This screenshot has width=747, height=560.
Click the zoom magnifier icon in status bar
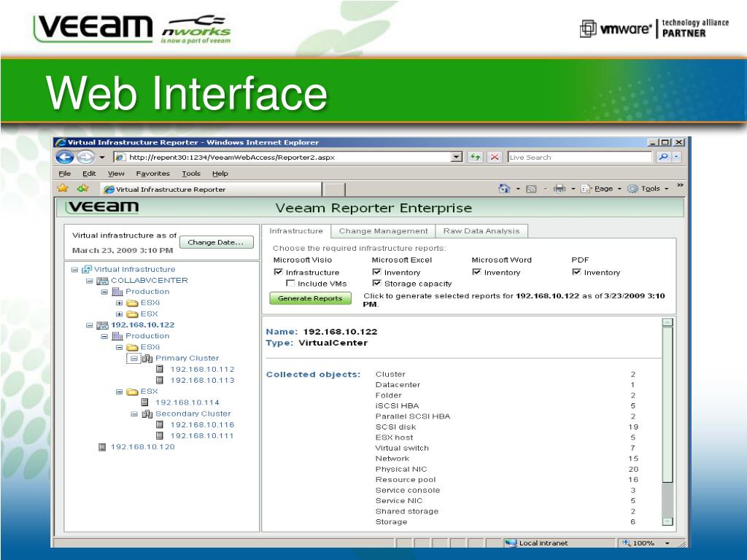click(627, 542)
